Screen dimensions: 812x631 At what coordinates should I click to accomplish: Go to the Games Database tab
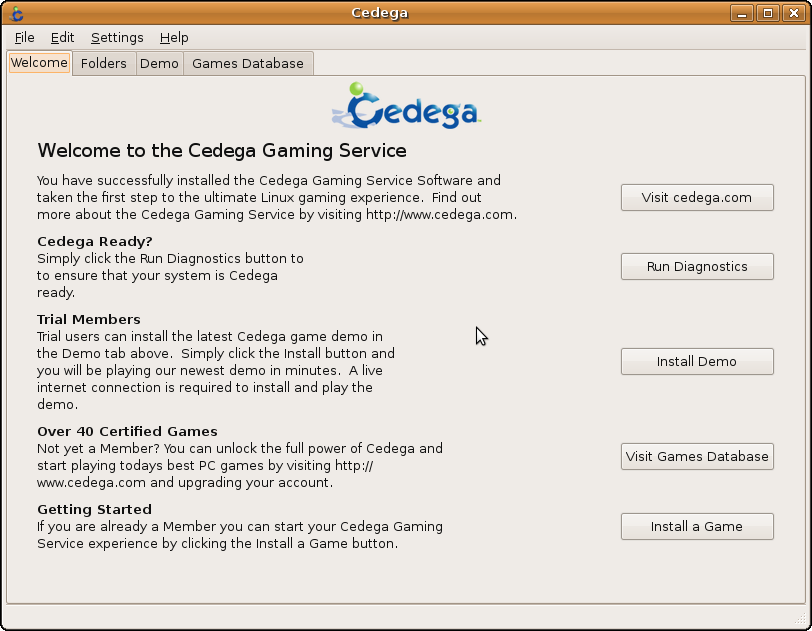pos(248,63)
